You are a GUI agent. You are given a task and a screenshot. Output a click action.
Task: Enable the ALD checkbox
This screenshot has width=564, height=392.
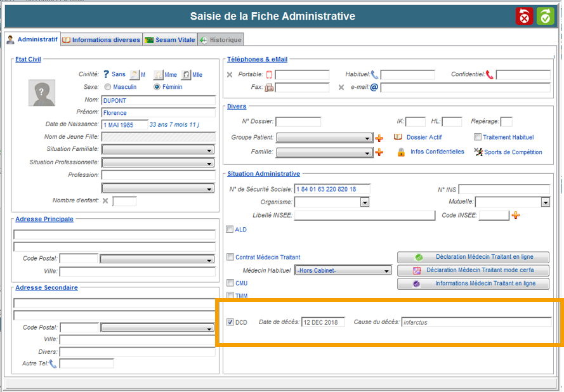[230, 230]
